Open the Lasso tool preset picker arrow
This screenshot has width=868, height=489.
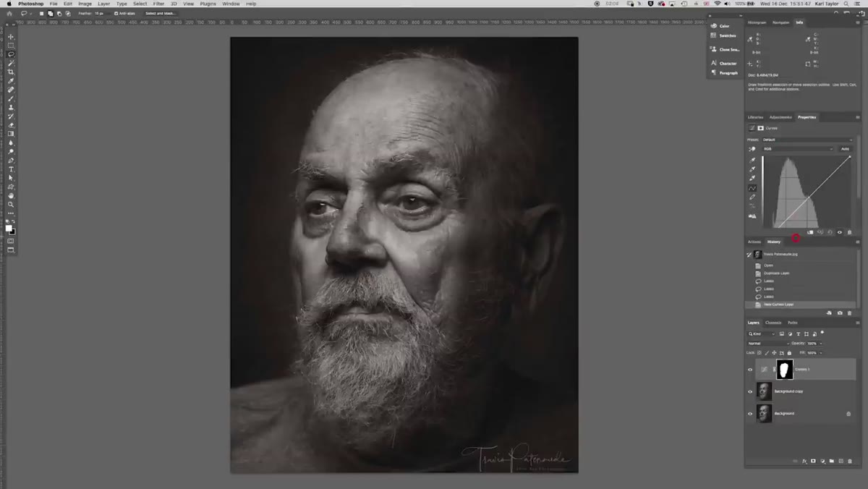(30, 13)
